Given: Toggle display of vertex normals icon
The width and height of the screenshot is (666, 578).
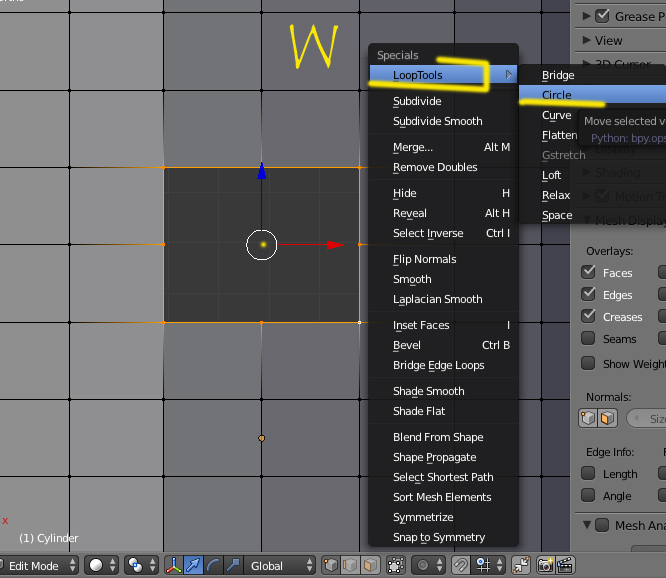Looking at the screenshot, I should (588, 418).
